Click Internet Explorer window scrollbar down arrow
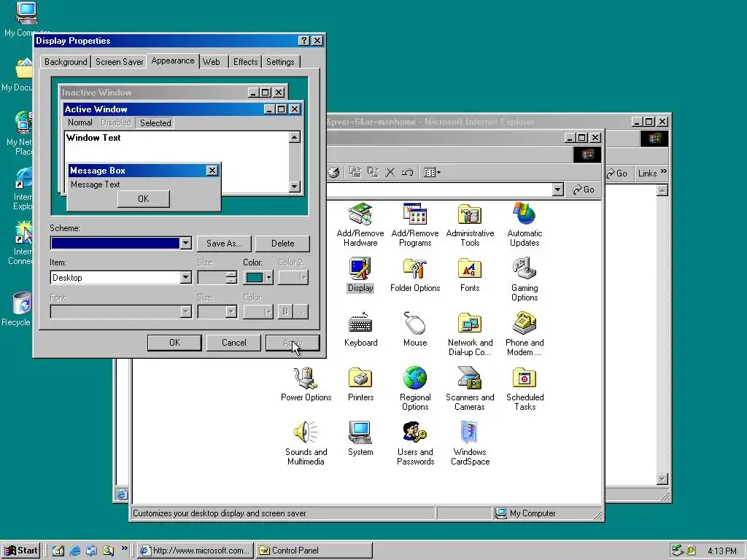 pos(662,478)
